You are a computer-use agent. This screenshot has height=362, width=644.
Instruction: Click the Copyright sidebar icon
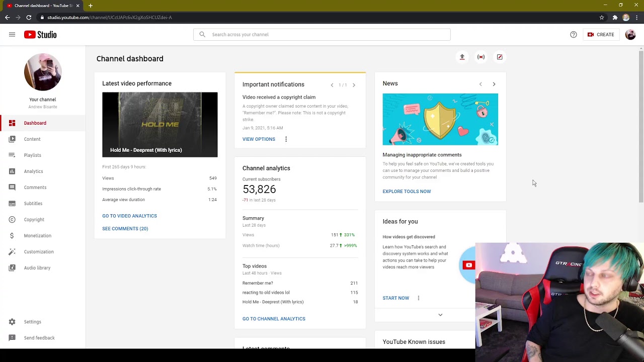pyautogui.click(x=12, y=220)
